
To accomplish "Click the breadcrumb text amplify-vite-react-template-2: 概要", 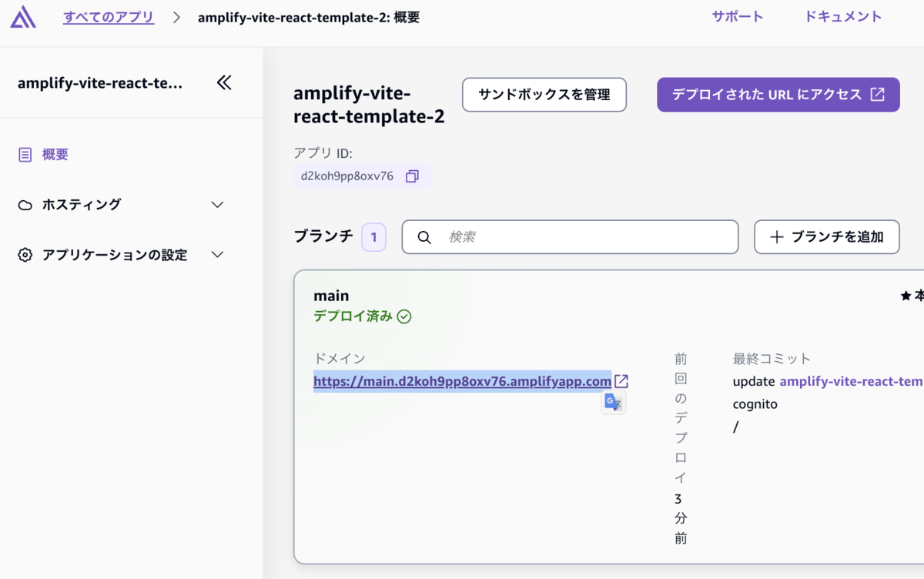I will coord(309,17).
